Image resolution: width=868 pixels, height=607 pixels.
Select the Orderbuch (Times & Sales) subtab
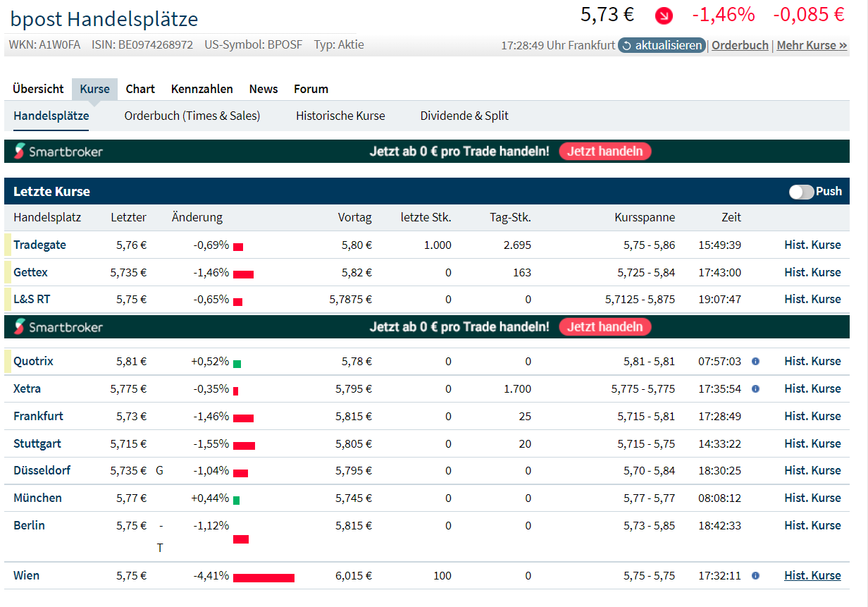(192, 116)
